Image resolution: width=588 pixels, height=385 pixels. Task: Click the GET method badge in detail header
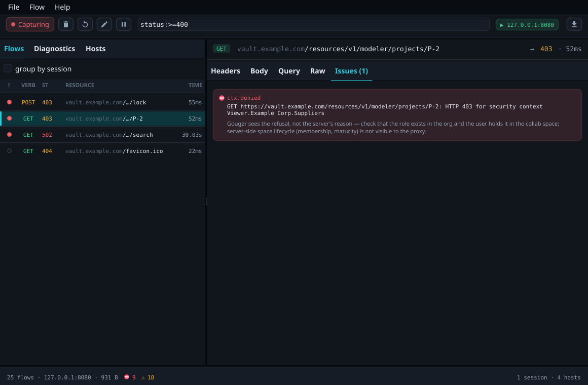[x=221, y=49]
